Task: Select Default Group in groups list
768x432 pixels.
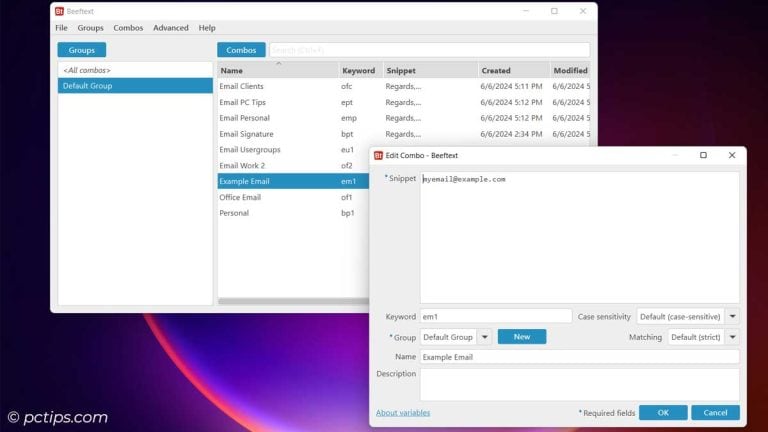Action: 134,86
